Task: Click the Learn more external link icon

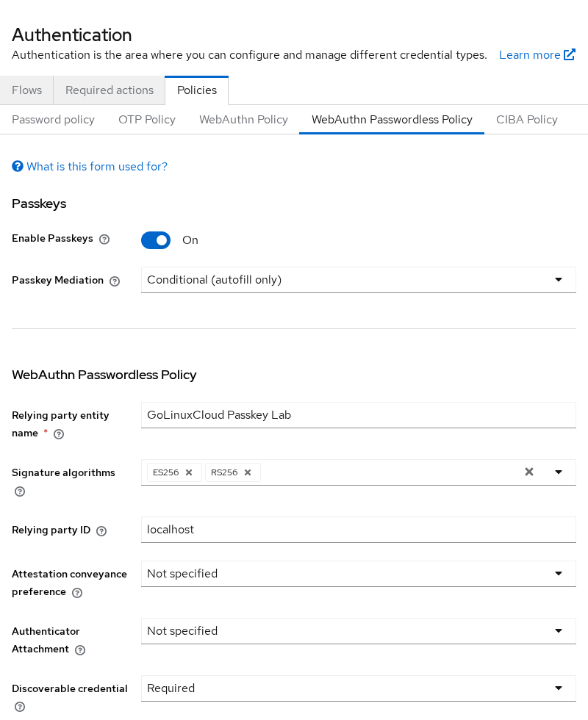Action: (570, 54)
